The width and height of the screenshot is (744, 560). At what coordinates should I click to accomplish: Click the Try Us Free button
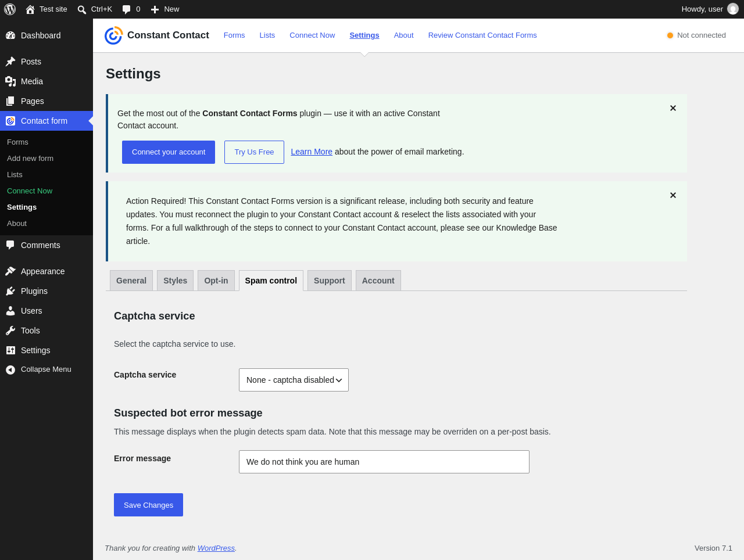click(254, 152)
